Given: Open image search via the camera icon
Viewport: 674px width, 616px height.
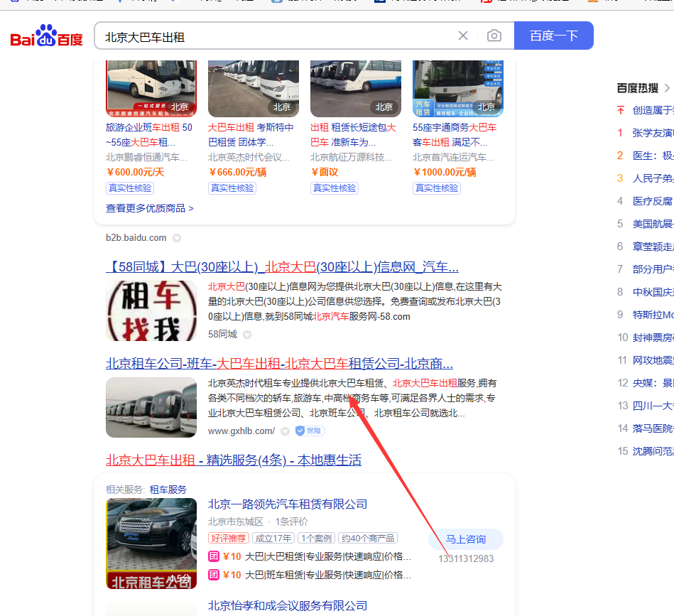Looking at the screenshot, I should tap(494, 36).
